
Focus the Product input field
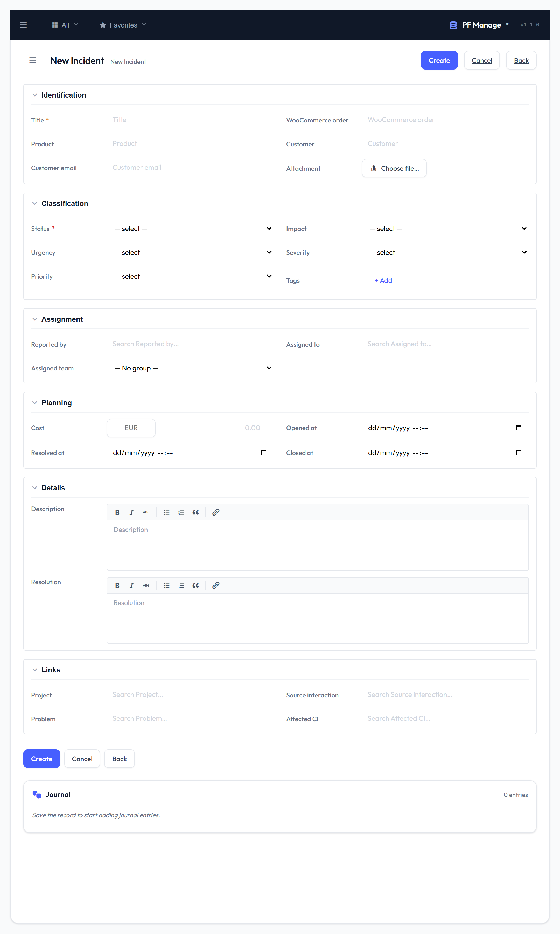191,143
